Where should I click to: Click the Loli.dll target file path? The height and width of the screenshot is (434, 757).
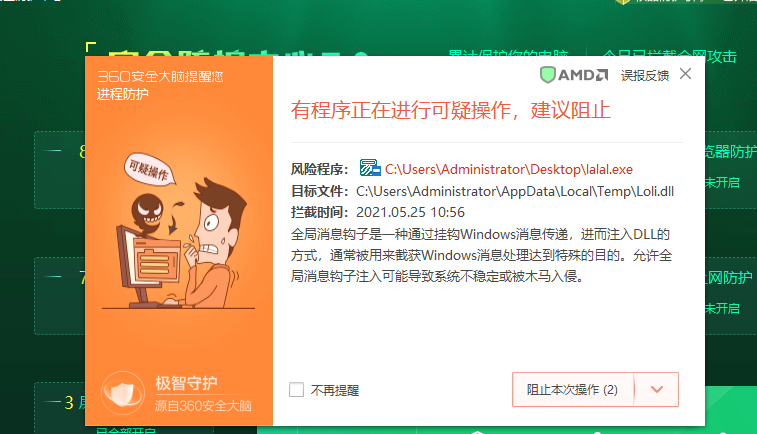pyautogui.click(x=515, y=192)
